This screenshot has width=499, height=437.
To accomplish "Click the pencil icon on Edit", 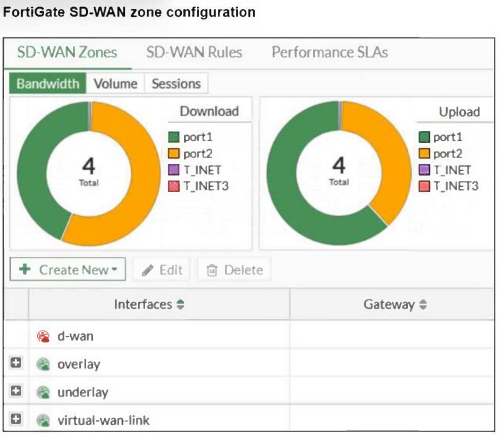I will pos(147,270).
